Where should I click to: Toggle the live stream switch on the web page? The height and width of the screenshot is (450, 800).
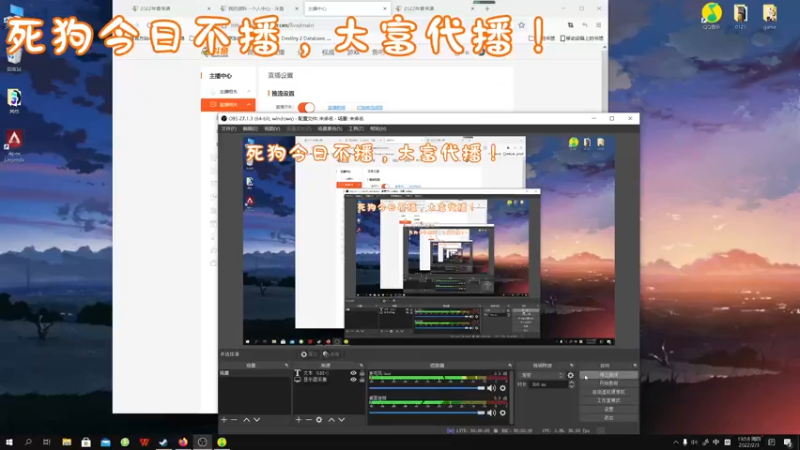[306, 107]
